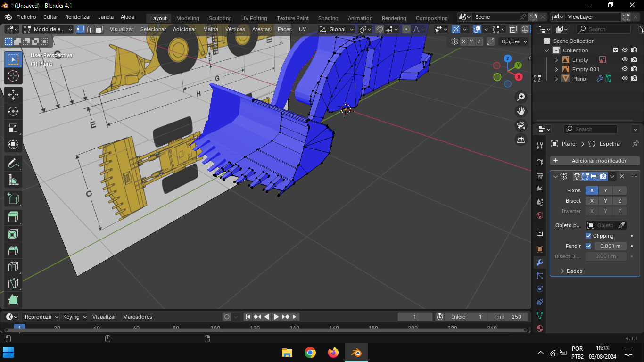Jump to the timeline end frame

[x=295, y=317]
